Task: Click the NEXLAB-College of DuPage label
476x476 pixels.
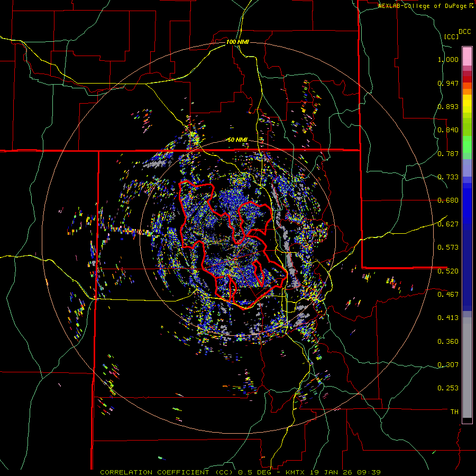Action: pyautogui.click(x=422, y=6)
